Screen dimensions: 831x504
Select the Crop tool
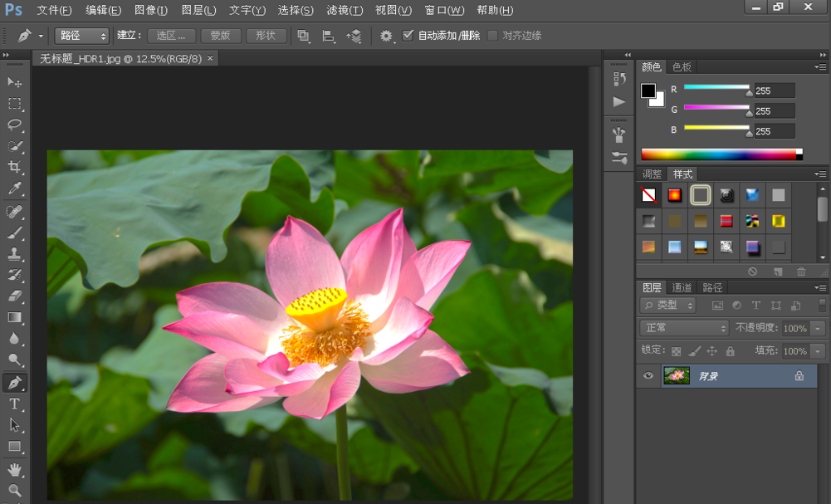(15, 168)
